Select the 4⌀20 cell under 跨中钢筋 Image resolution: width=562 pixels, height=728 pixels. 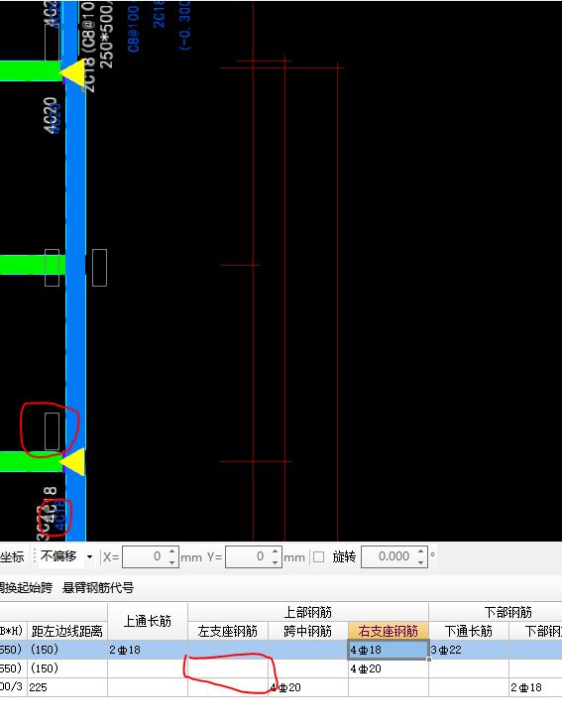[x=307, y=687]
